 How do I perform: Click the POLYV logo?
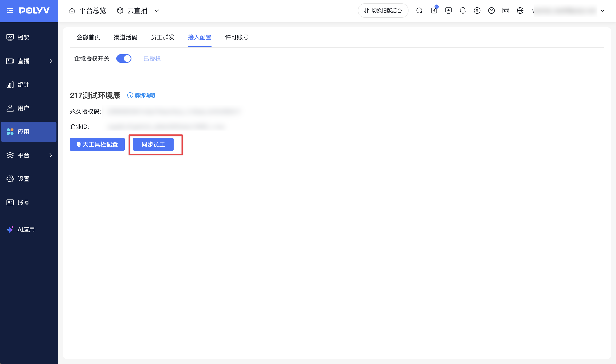coord(34,11)
